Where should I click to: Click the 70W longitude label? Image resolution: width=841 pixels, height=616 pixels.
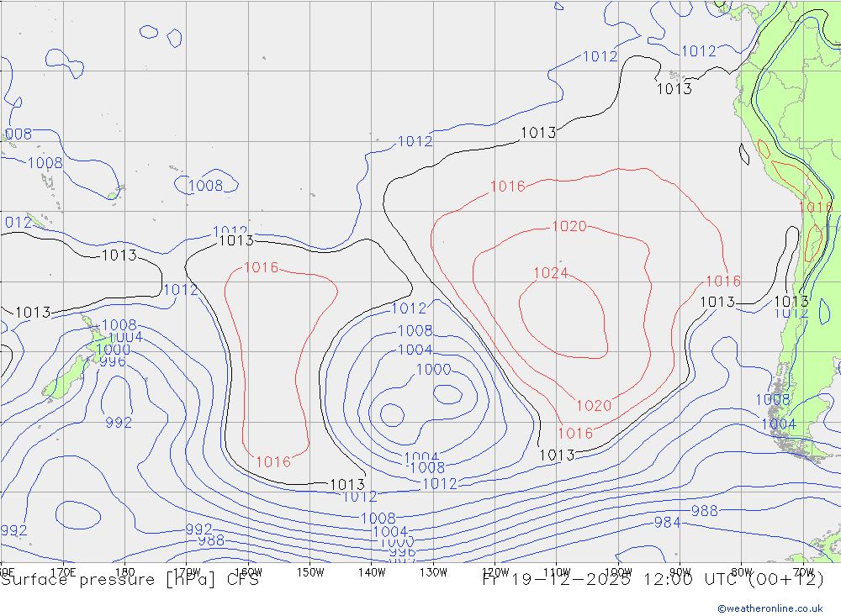(803, 572)
